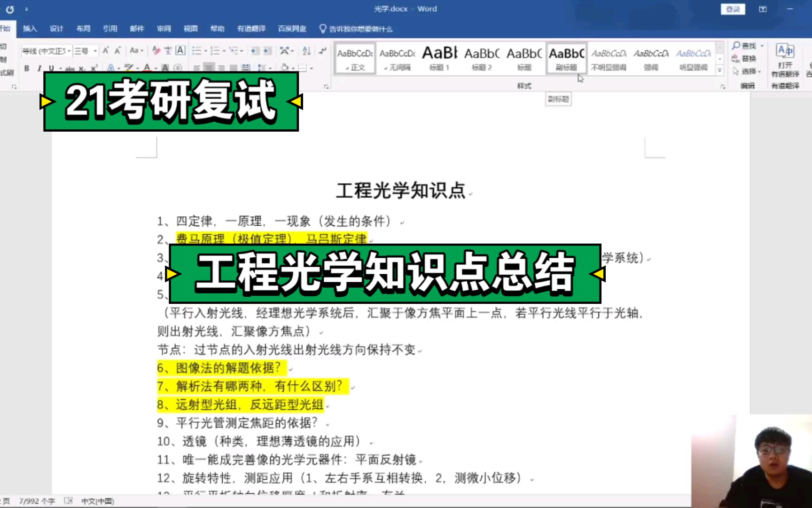Image resolution: width=812 pixels, height=508 pixels.
Task: Expand the borders dropdown
Action: click(312, 68)
